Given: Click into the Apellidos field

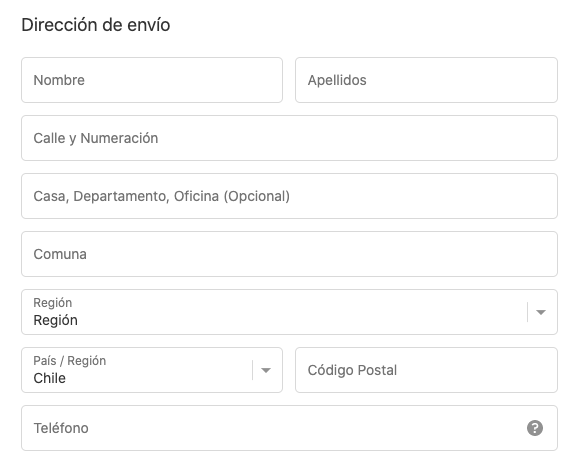Looking at the screenshot, I should pyautogui.click(x=426, y=80).
